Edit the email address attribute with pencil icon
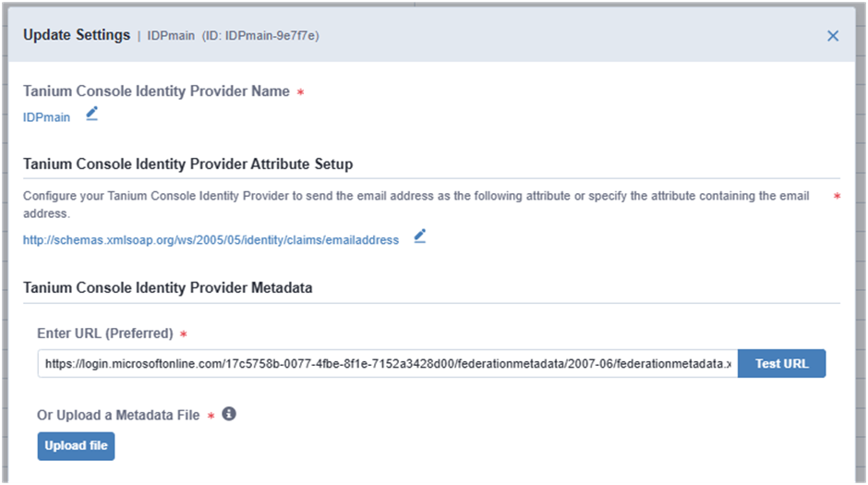 420,236
